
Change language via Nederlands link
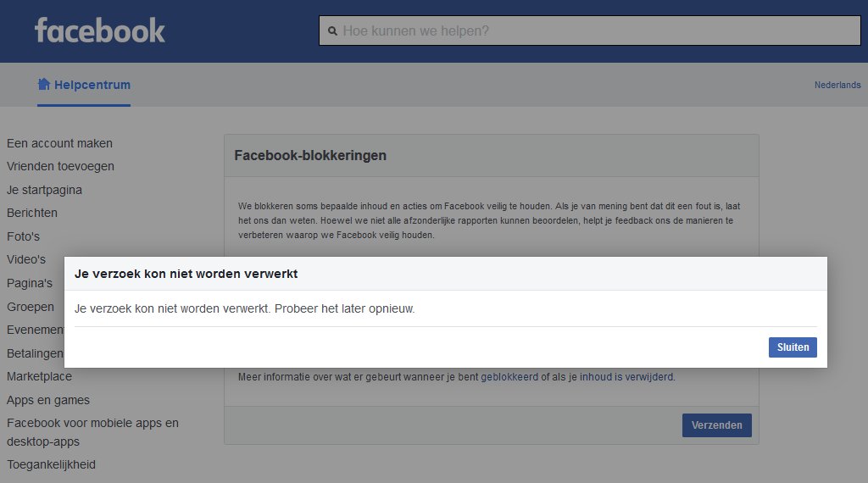[x=837, y=85]
